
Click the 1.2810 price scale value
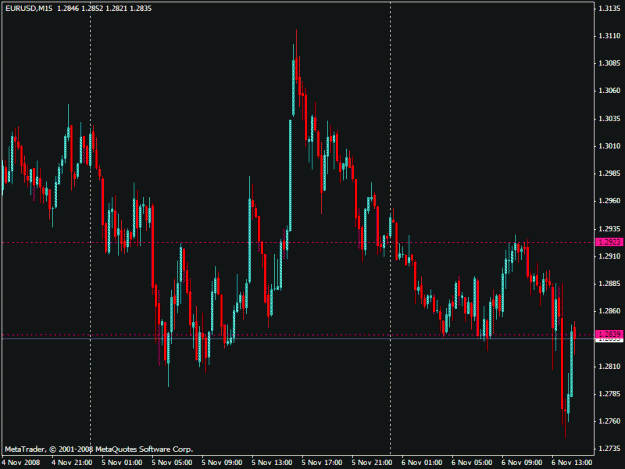click(x=609, y=366)
